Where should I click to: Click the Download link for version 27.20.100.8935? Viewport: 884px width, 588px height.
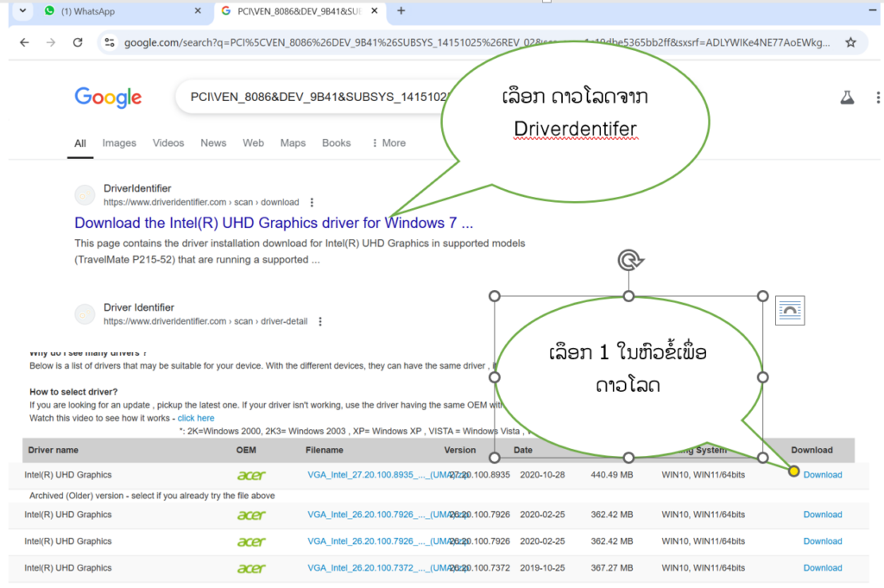(x=822, y=474)
